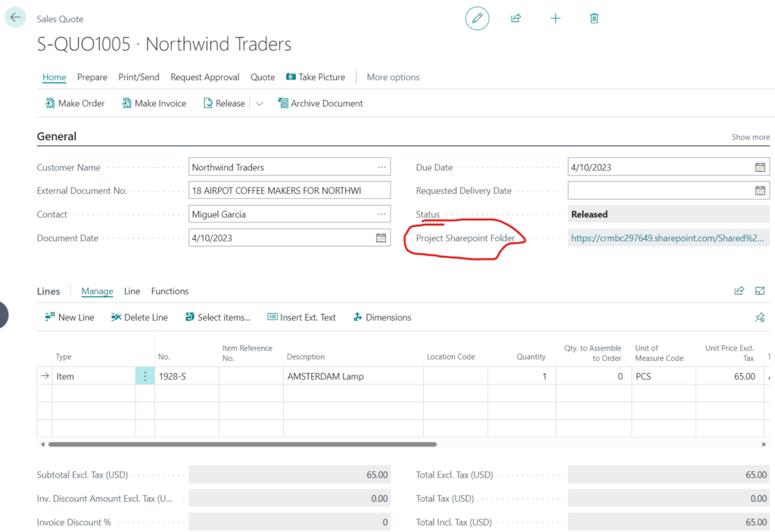Image resolution: width=775 pixels, height=532 pixels.
Task: Click the plus icon to create new
Action: [556, 18]
